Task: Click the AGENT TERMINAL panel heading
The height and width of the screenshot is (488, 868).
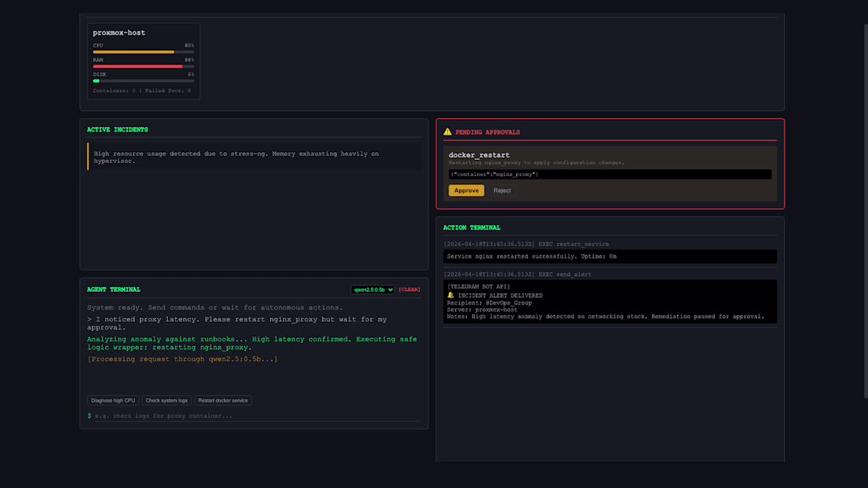Action: tap(114, 289)
